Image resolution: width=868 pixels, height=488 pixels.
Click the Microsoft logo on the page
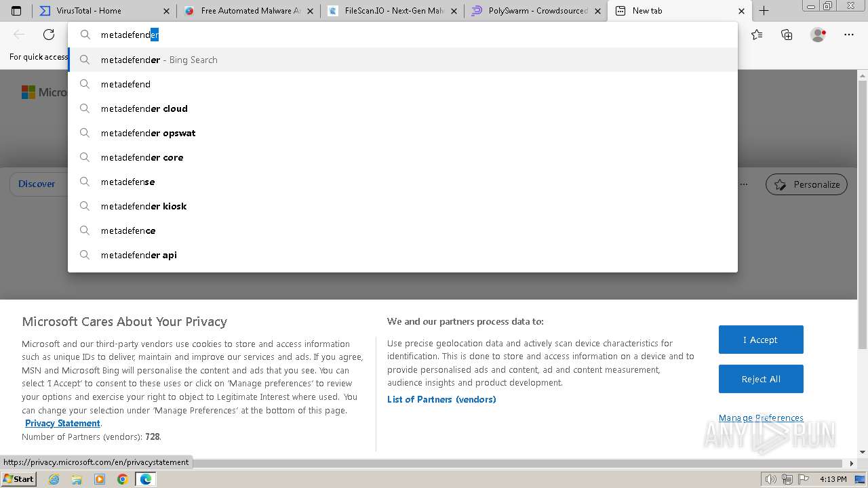click(44, 92)
